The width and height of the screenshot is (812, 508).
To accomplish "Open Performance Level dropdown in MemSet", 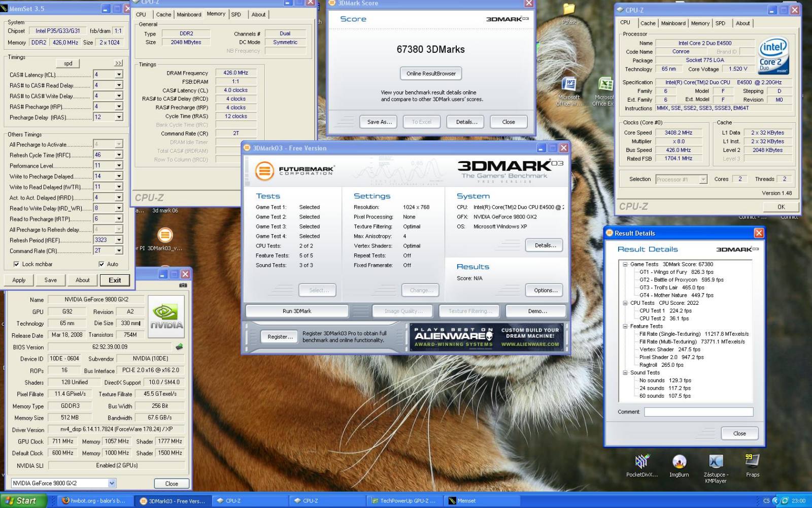I will pyautogui.click(x=119, y=166).
